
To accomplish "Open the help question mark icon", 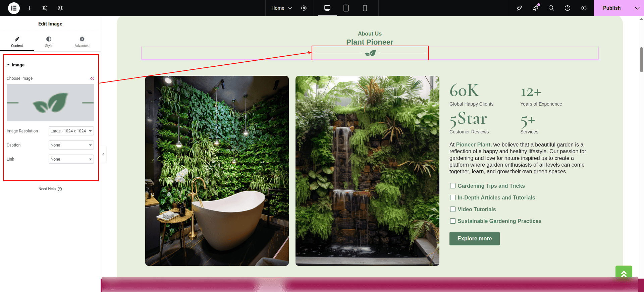I will [x=568, y=8].
